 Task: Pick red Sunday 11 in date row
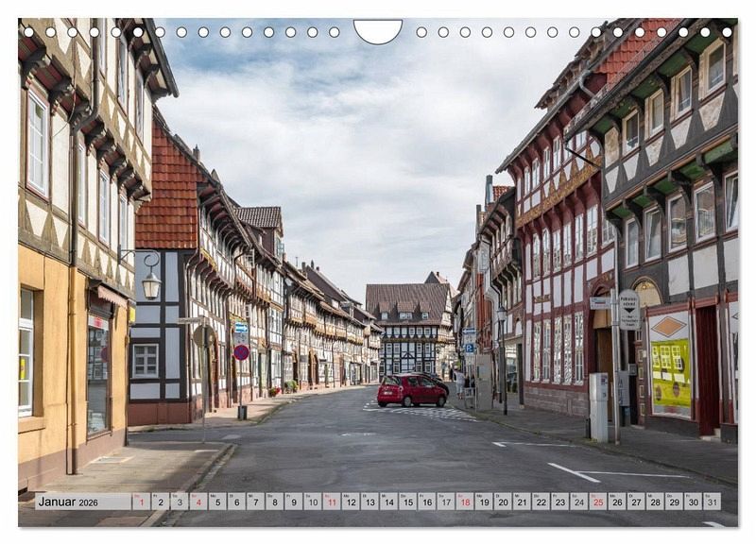coord(332,502)
